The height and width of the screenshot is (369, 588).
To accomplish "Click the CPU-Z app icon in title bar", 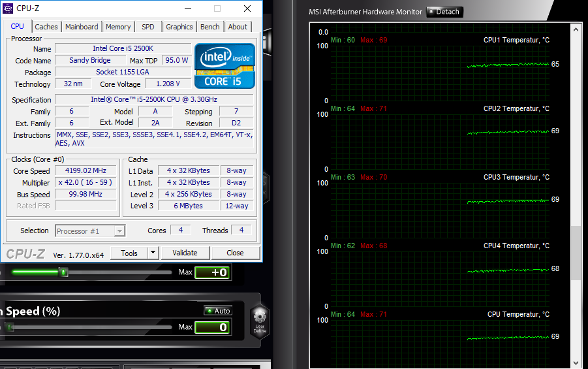I will click(8, 8).
